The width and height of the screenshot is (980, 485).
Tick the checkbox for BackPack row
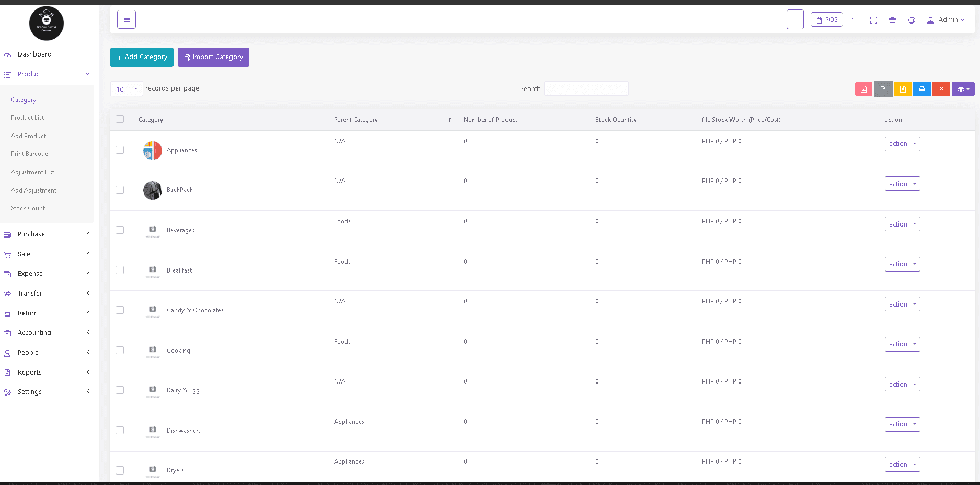(120, 190)
